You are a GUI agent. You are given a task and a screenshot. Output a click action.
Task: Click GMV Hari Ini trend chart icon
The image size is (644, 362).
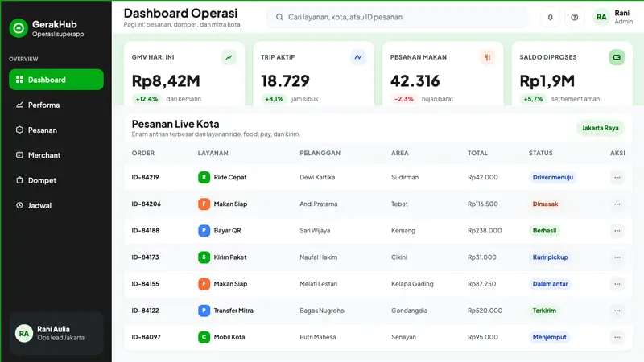(229, 57)
